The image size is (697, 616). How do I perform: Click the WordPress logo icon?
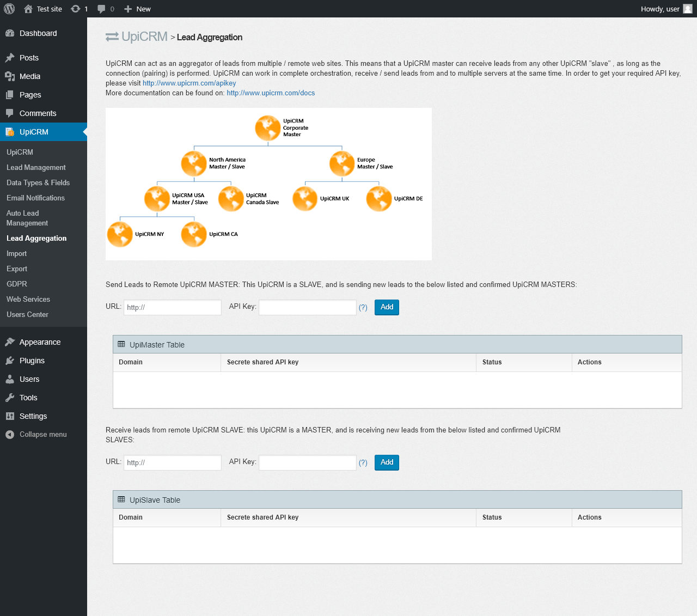pyautogui.click(x=9, y=9)
